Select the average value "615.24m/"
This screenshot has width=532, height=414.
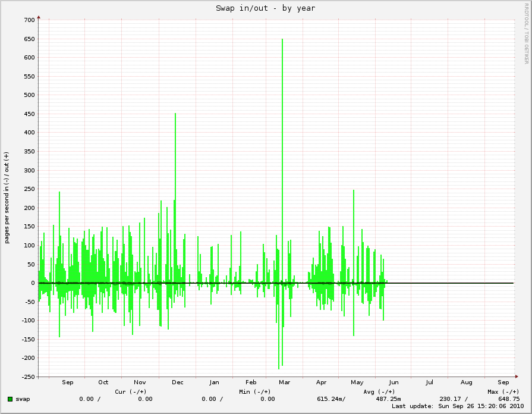[x=332, y=399]
